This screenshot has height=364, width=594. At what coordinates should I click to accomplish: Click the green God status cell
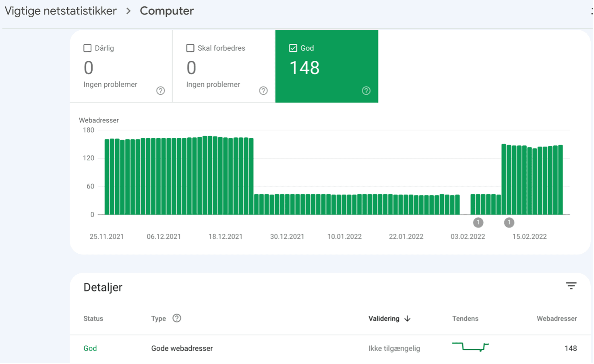pyautogui.click(x=90, y=348)
